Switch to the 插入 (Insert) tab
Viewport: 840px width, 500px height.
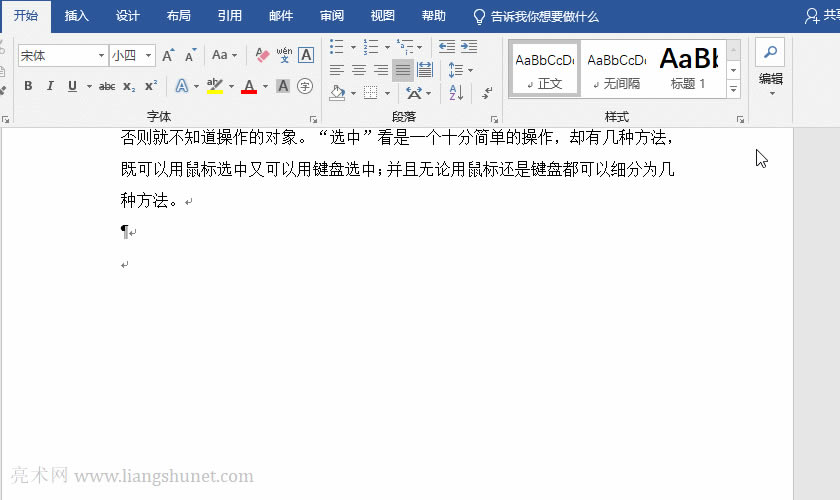(77, 16)
